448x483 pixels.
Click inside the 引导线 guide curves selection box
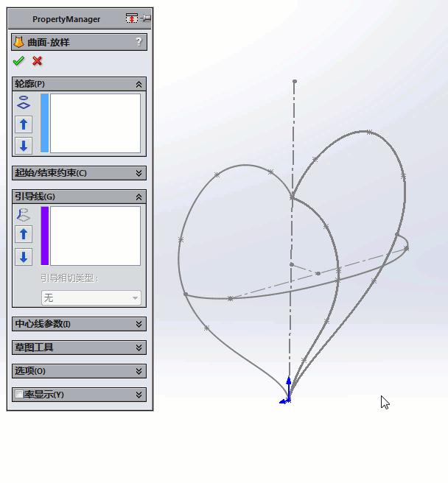(95, 236)
